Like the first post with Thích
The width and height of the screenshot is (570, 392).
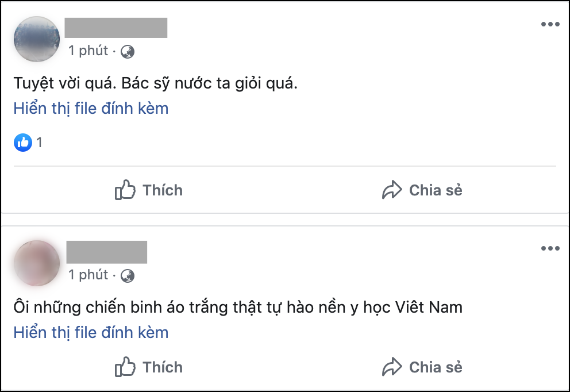click(x=149, y=190)
